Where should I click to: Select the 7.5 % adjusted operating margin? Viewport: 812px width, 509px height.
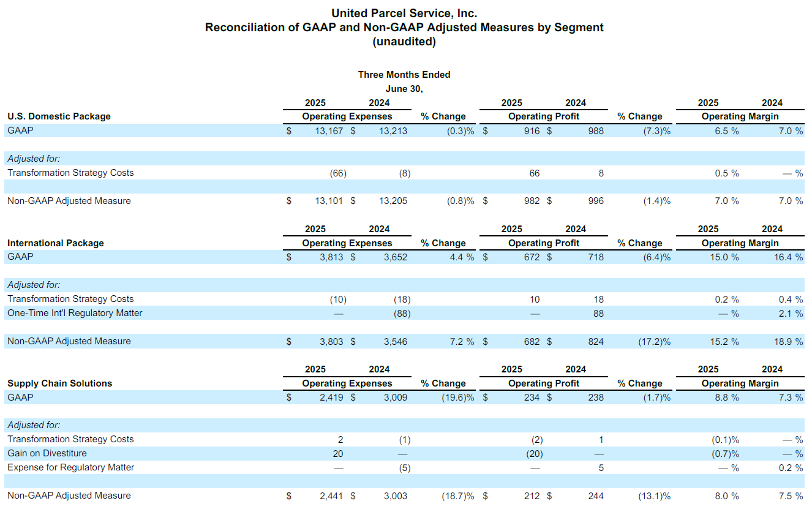tap(791, 496)
